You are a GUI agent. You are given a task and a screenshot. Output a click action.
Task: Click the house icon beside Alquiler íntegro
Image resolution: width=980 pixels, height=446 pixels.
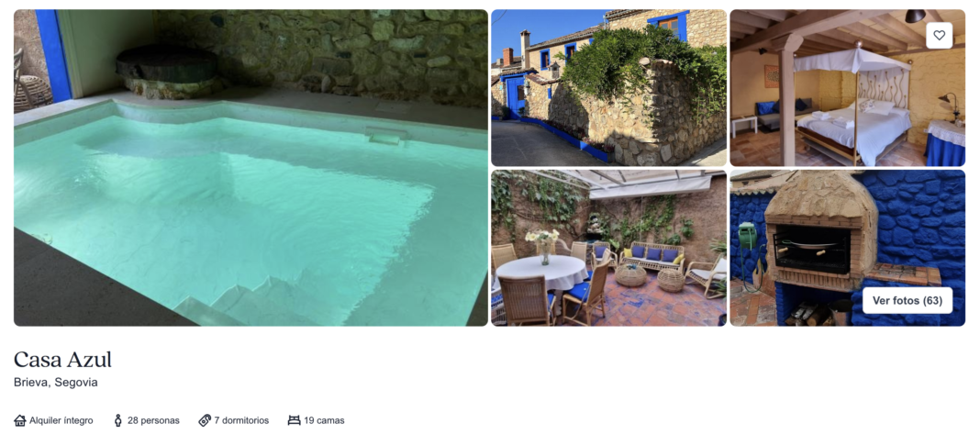20,420
